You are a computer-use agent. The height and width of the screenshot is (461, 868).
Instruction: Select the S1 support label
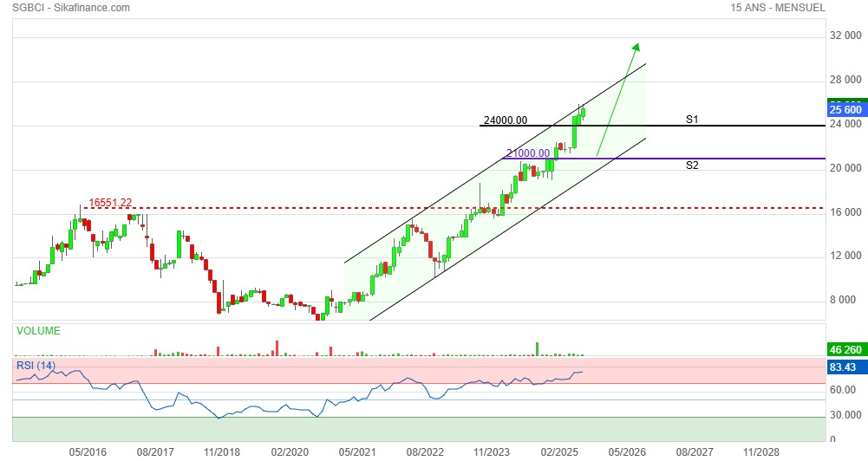coord(692,119)
